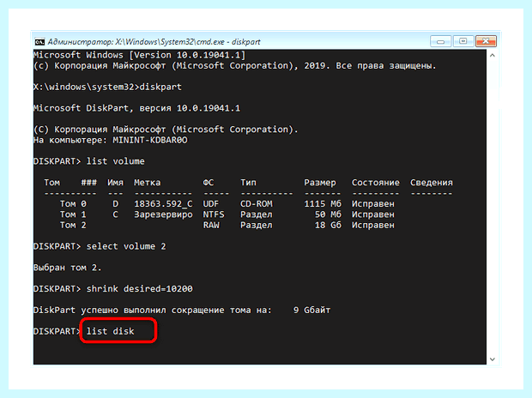Click the 'list disk' command text

pos(110,331)
